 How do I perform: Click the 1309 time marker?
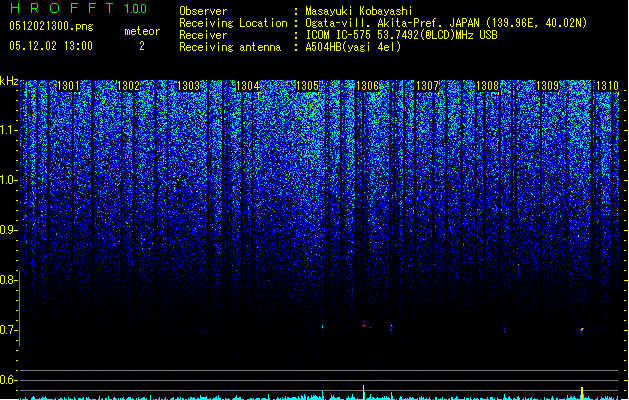coord(548,86)
